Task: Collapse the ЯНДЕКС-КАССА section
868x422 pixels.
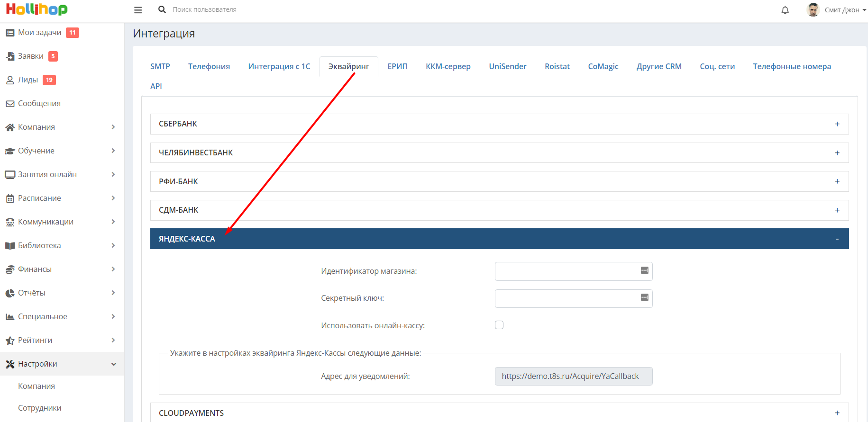Action: (x=499, y=239)
